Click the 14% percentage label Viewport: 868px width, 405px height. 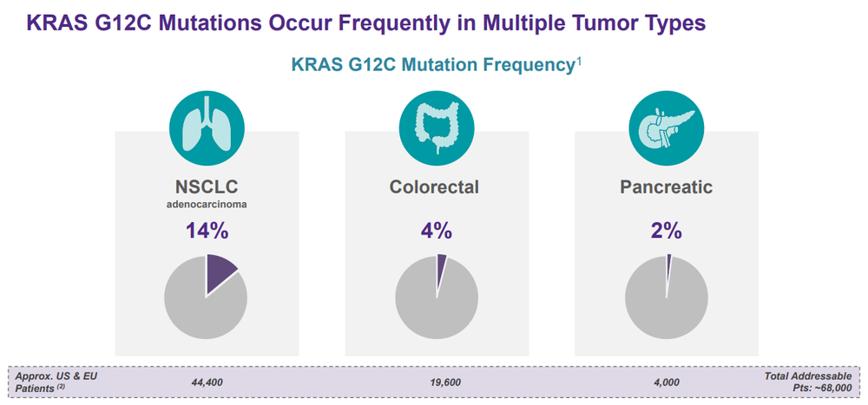207,231
